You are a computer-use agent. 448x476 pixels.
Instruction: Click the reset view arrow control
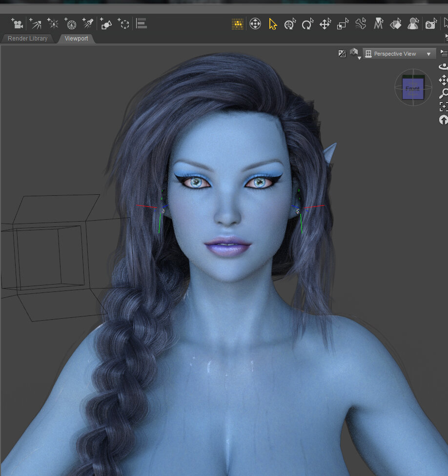[444, 120]
